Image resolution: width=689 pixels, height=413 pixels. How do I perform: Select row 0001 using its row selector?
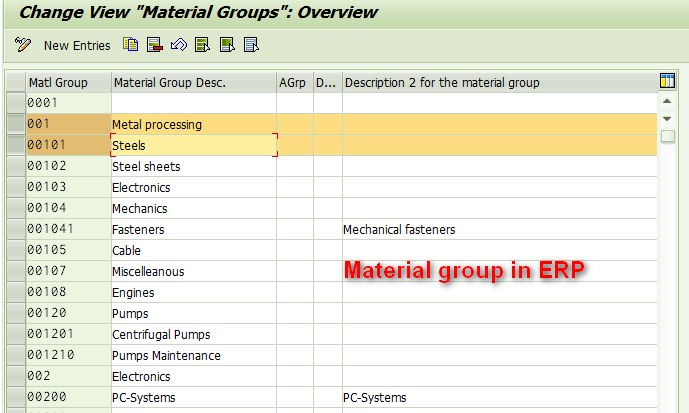[x=16, y=103]
